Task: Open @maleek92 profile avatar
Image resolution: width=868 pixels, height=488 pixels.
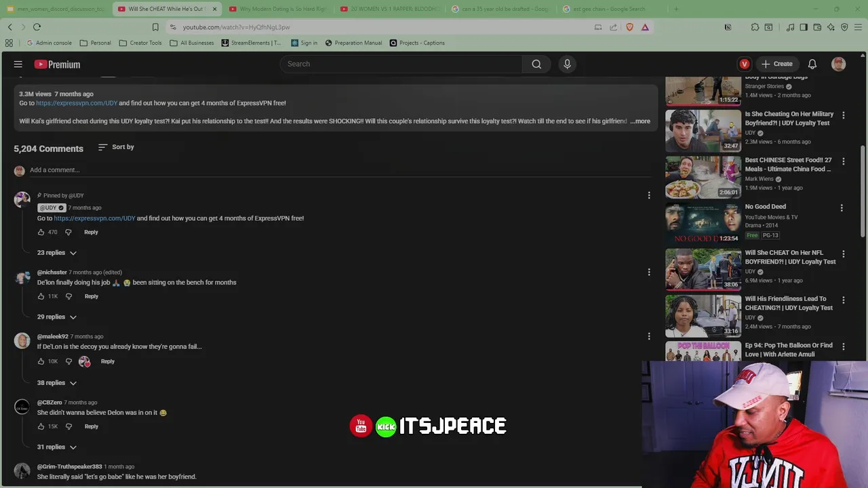Action: tap(22, 341)
